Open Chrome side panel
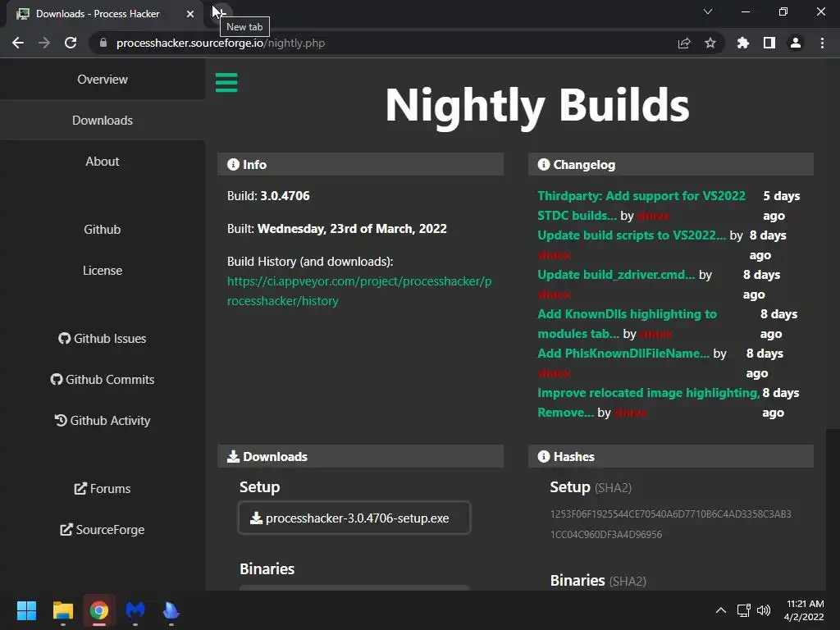 pos(769,43)
